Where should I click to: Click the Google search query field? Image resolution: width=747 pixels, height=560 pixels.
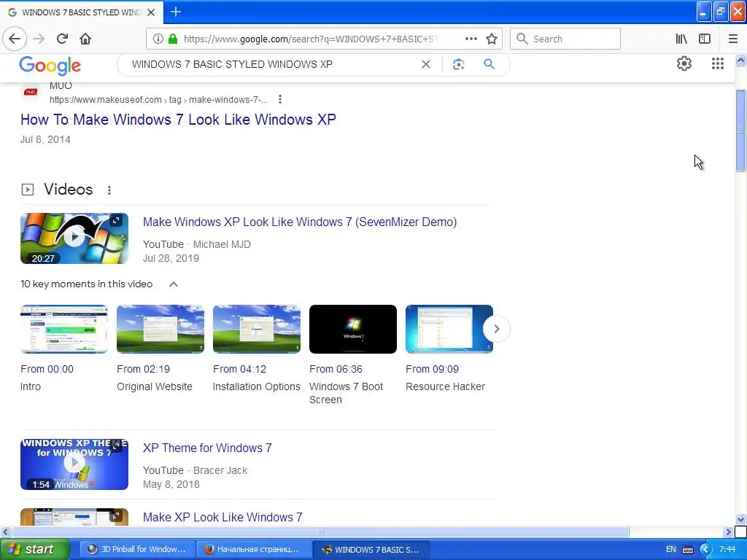coord(271,64)
